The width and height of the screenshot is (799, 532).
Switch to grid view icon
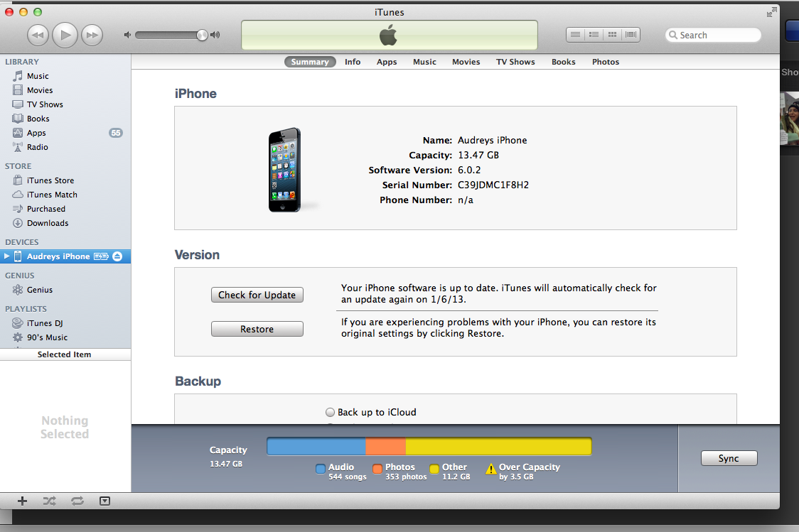tap(613, 35)
